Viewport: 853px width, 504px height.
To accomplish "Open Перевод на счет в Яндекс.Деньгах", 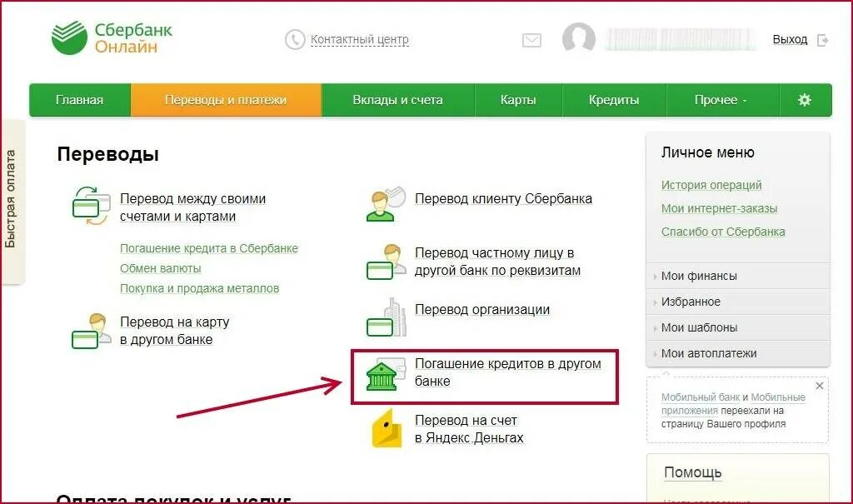I will (x=469, y=429).
